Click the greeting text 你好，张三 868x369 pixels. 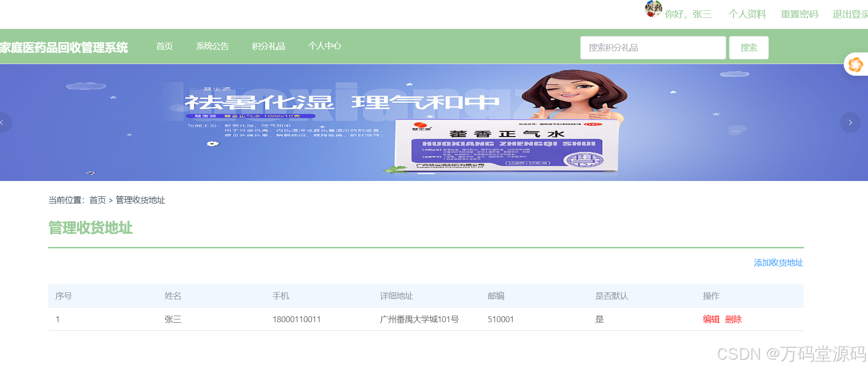pyautogui.click(x=688, y=14)
